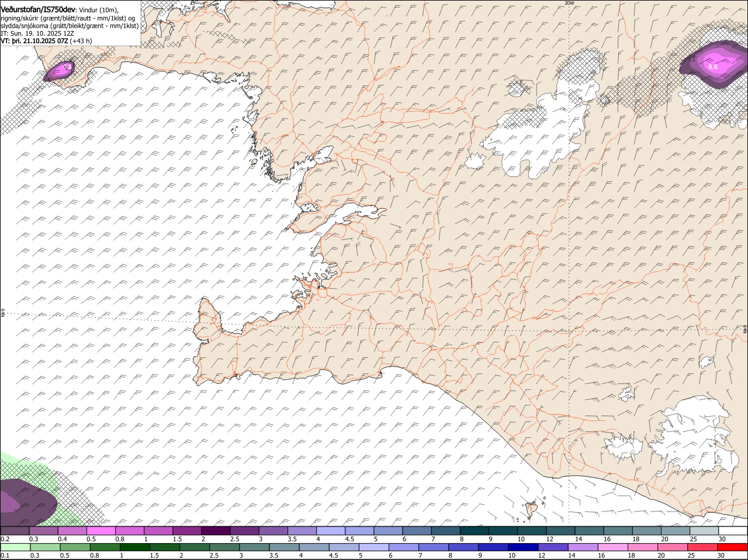Select the deep navy blue swatch labeled 10
The image size is (748, 560).
point(524,547)
